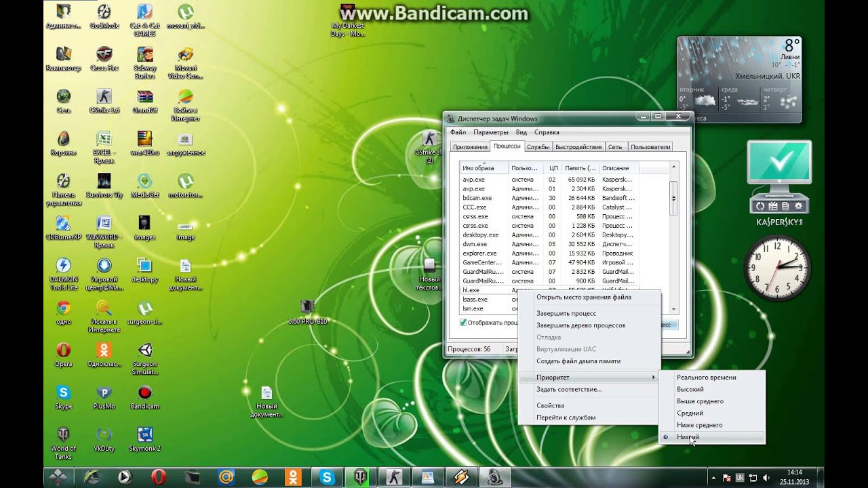Open Opera from the taskbar
The height and width of the screenshot is (488, 868).
click(x=159, y=477)
